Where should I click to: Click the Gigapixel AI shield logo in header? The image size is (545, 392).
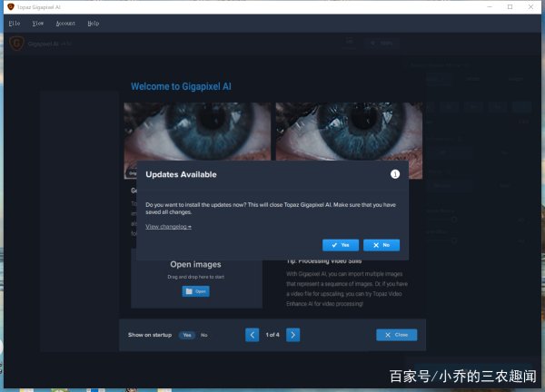16,43
